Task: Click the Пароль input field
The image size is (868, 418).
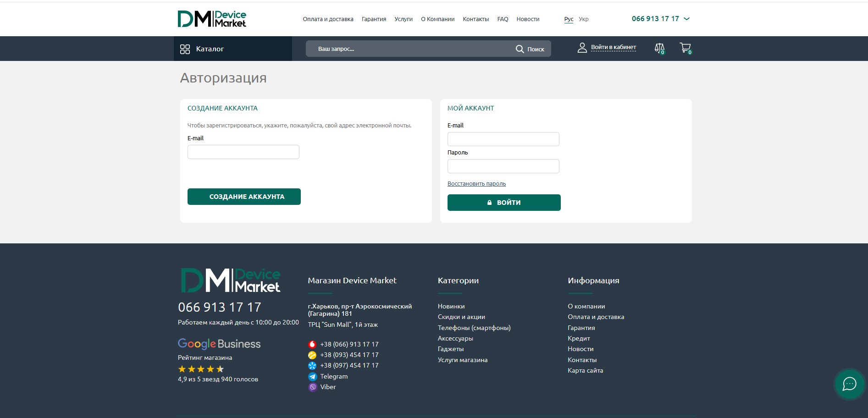Action: pyautogui.click(x=503, y=166)
